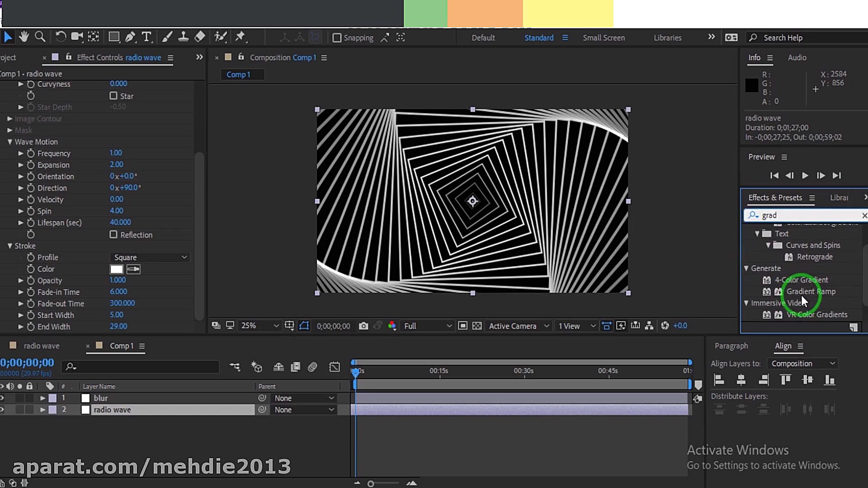Open the Paragraph panel tab
This screenshot has width=868, height=488.
pyautogui.click(x=731, y=346)
